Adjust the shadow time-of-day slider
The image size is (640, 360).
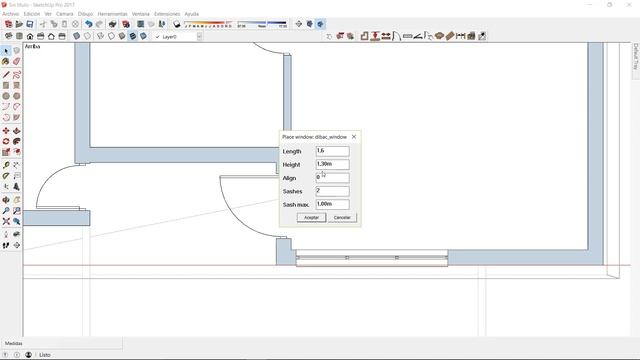[262, 24]
